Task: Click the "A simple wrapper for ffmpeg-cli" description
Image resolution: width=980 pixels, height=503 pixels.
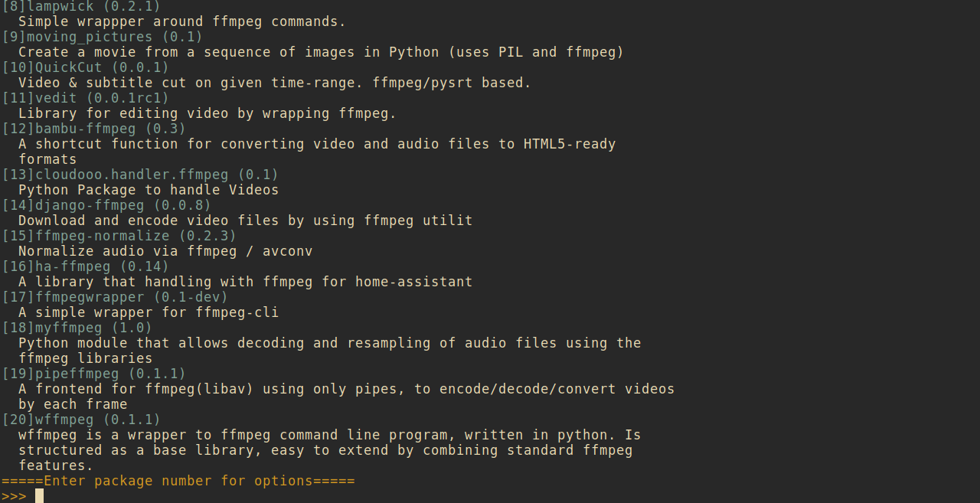Action: point(149,312)
